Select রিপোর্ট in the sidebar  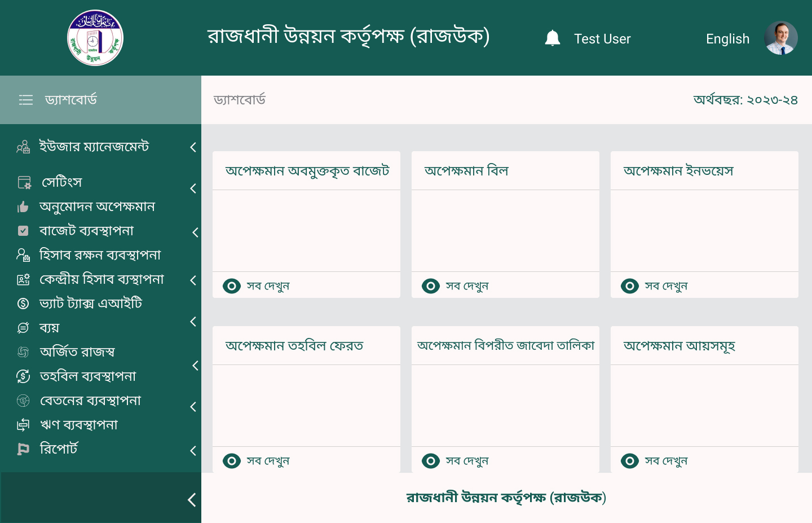59,449
